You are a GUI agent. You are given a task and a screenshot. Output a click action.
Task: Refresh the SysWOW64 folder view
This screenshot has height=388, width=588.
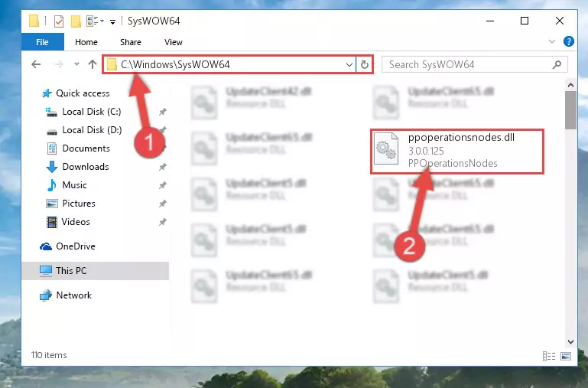[x=365, y=64]
